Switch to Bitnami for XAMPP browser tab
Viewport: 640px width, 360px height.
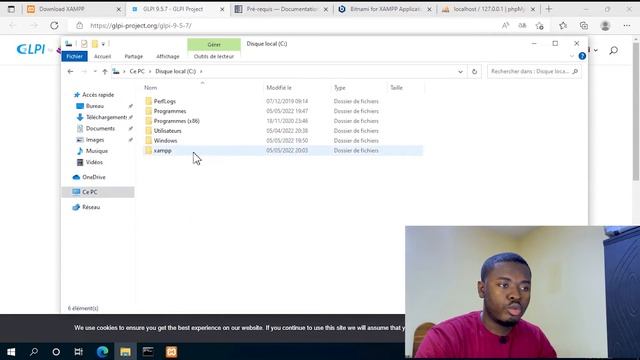coord(385,9)
